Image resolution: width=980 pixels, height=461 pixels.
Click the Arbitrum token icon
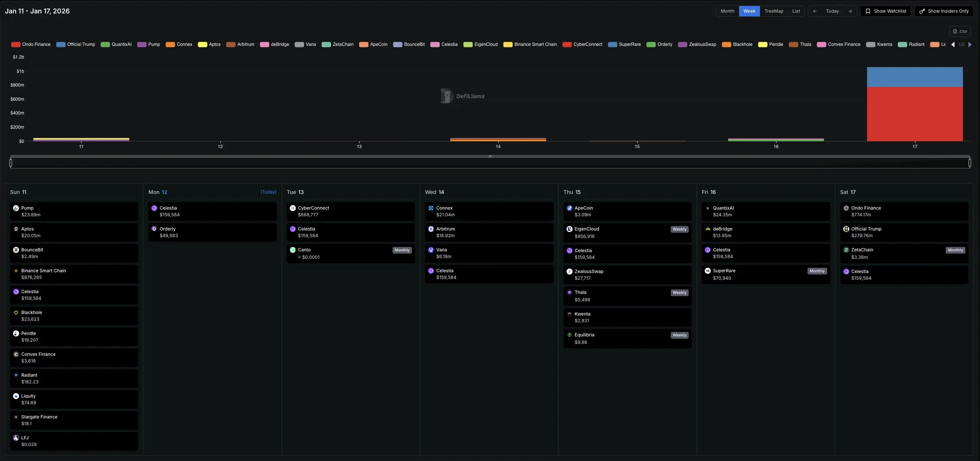point(431,229)
